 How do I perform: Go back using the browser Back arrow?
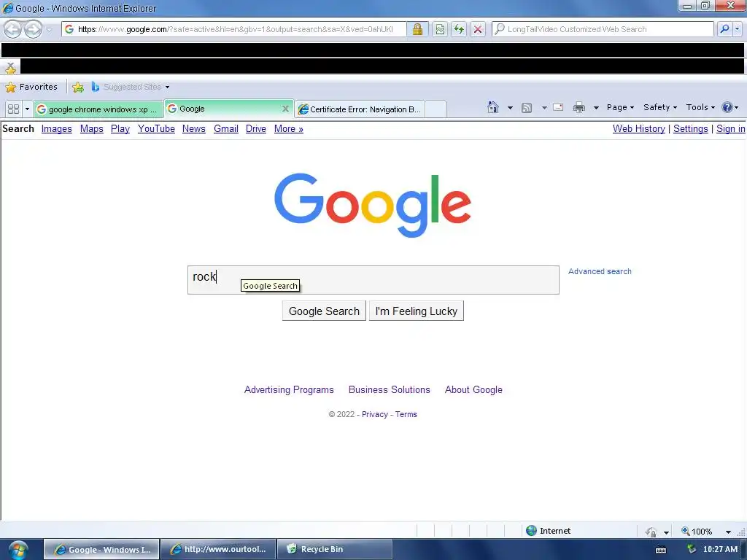(x=13, y=29)
